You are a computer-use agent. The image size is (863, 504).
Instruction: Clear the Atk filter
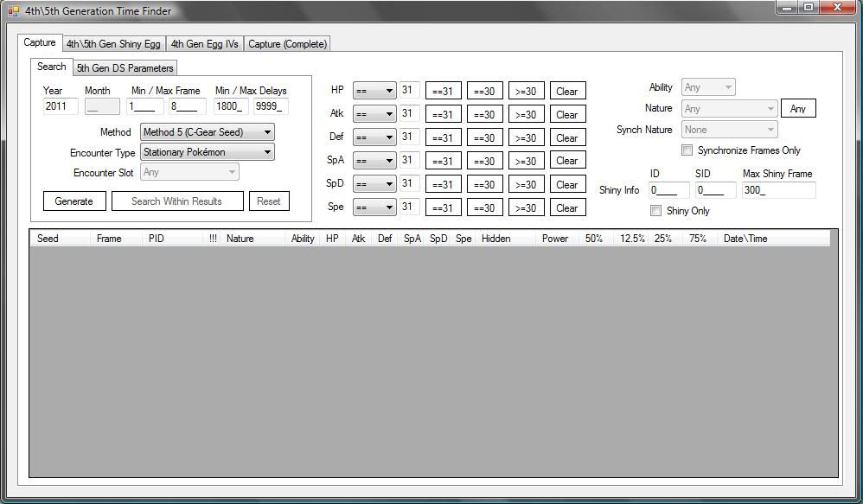567,114
